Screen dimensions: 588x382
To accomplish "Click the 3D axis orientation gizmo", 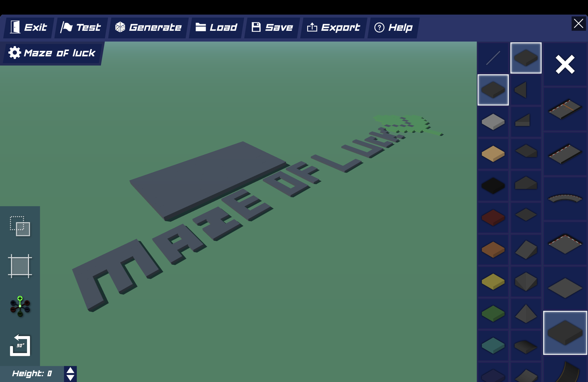I will tap(20, 307).
